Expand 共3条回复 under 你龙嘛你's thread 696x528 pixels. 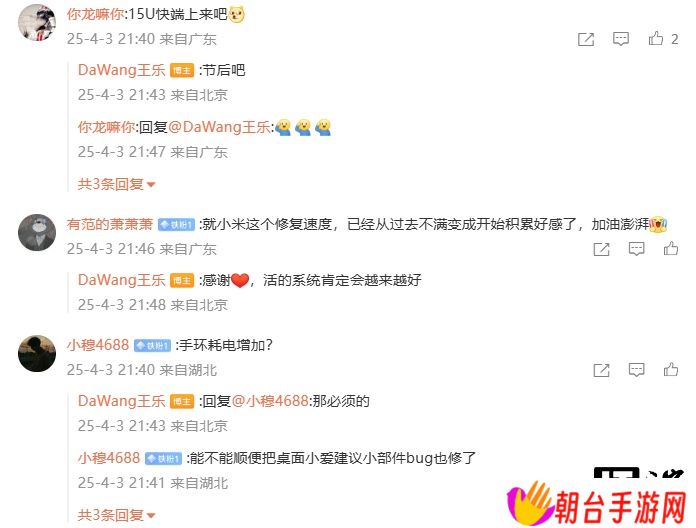(116, 184)
